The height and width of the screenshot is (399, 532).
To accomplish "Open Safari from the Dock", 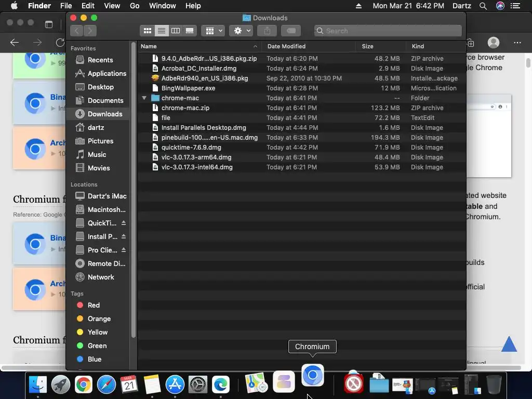I will [106, 385].
